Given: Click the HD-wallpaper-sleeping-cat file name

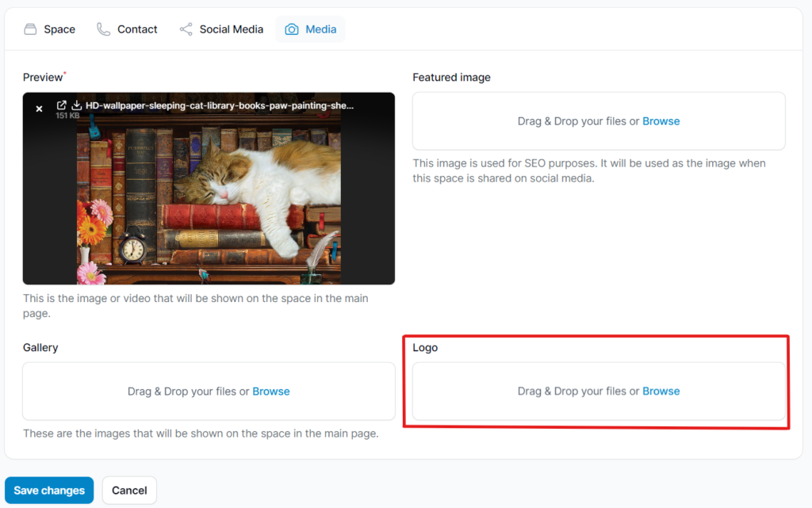Looking at the screenshot, I should click(x=220, y=105).
